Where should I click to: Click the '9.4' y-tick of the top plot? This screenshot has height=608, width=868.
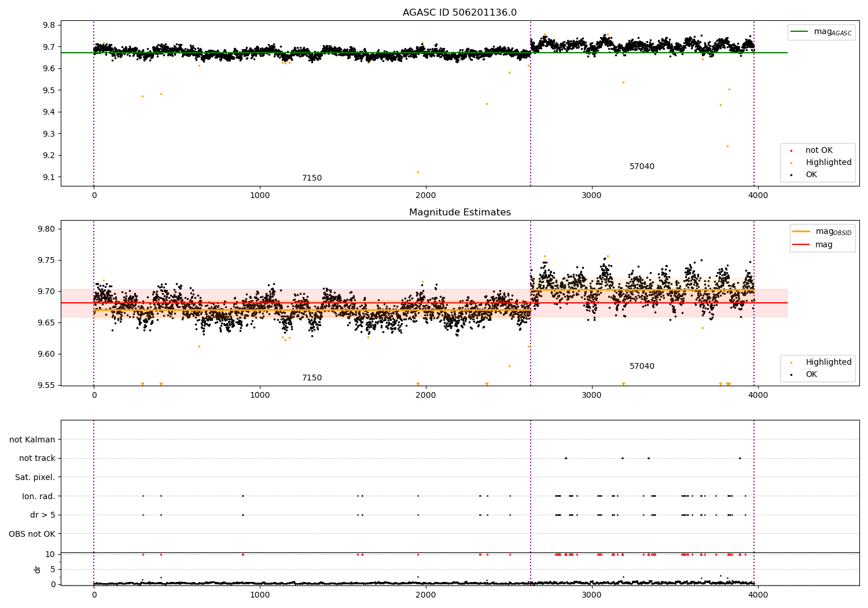[49, 112]
